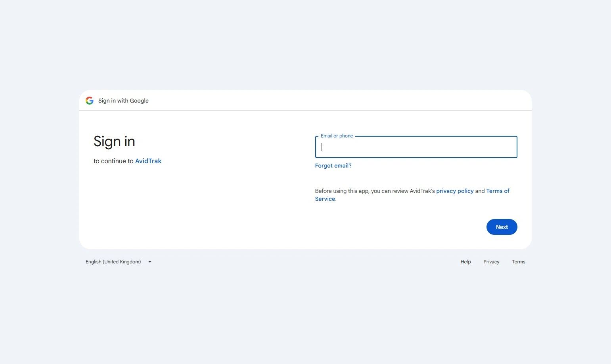Click the 'Sign in with Google' header text
The width and height of the screenshot is (611, 364).
point(123,101)
